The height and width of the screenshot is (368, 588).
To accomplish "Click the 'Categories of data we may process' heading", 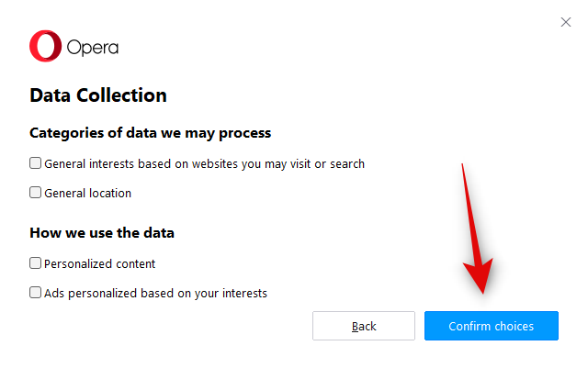I will point(150,132).
